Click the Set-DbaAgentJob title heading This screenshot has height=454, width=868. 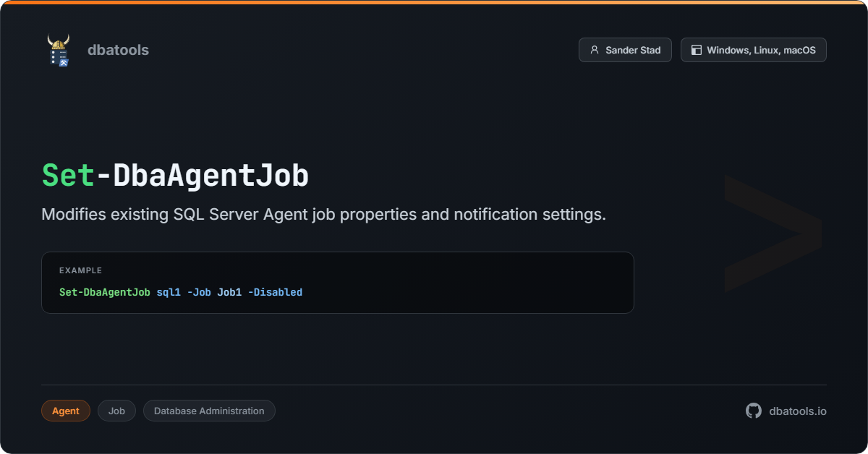tap(175, 176)
